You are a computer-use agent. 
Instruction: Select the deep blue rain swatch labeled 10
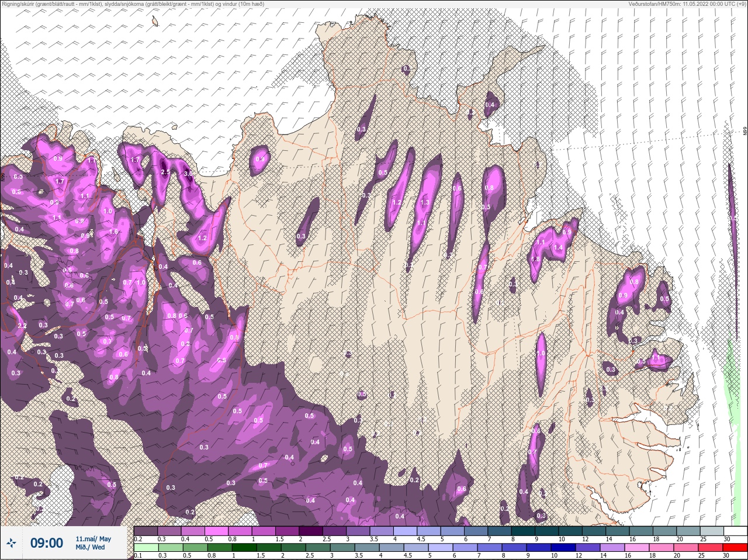point(563,548)
